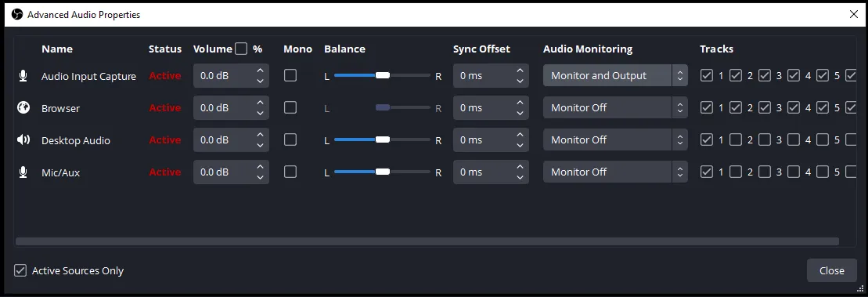Toggle the Volume percent checkbox

point(241,49)
